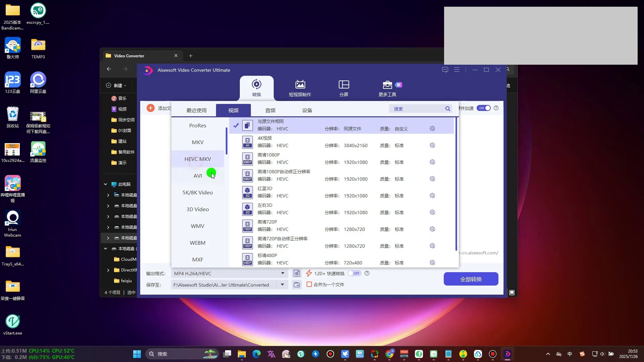Screen dimensions: 644x362
Task: Switch to the 最近使用 tab
Action: coord(196,110)
